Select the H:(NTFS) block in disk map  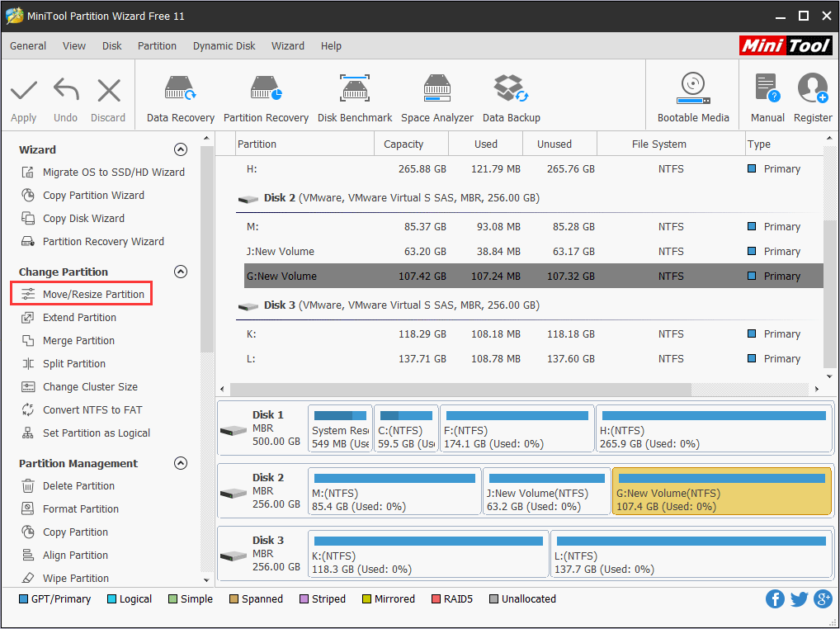714,429
